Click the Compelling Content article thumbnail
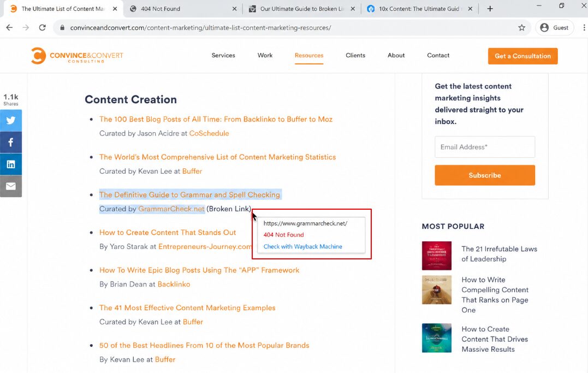 (437, 289)
